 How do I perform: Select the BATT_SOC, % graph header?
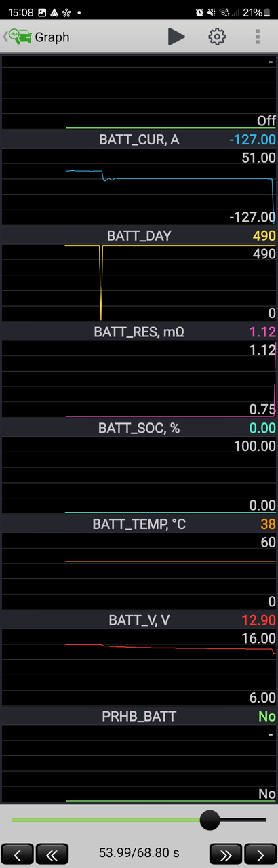[x=139, y=428]
